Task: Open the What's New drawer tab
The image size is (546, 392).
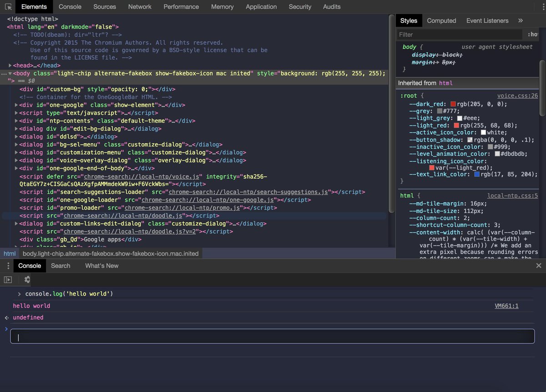Action: tap(101, 266)
